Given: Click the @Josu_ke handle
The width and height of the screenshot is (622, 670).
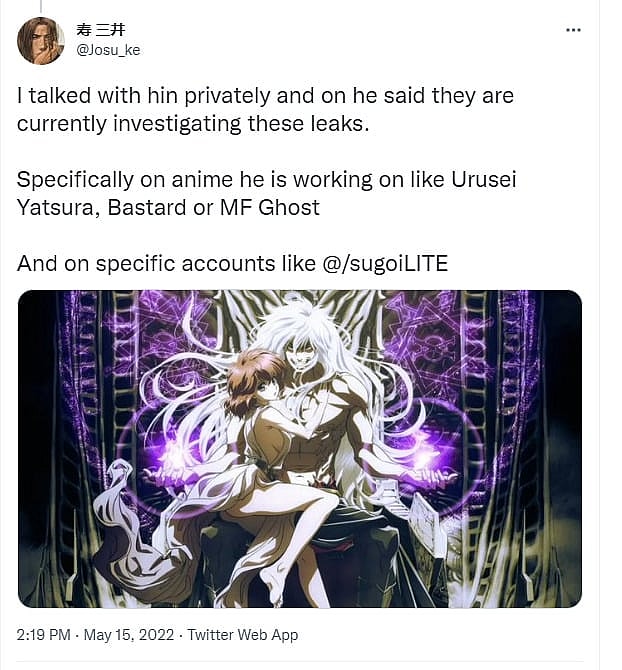Looking at the screenshot, I should point(108,50).
